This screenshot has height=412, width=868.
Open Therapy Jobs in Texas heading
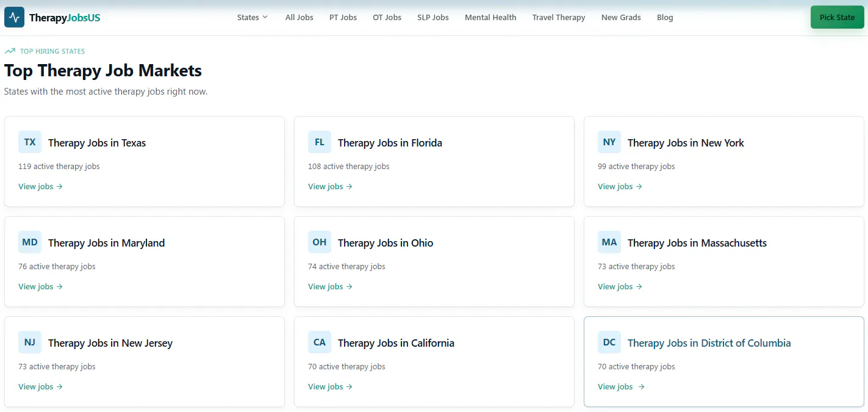click(x=97, y=143)
